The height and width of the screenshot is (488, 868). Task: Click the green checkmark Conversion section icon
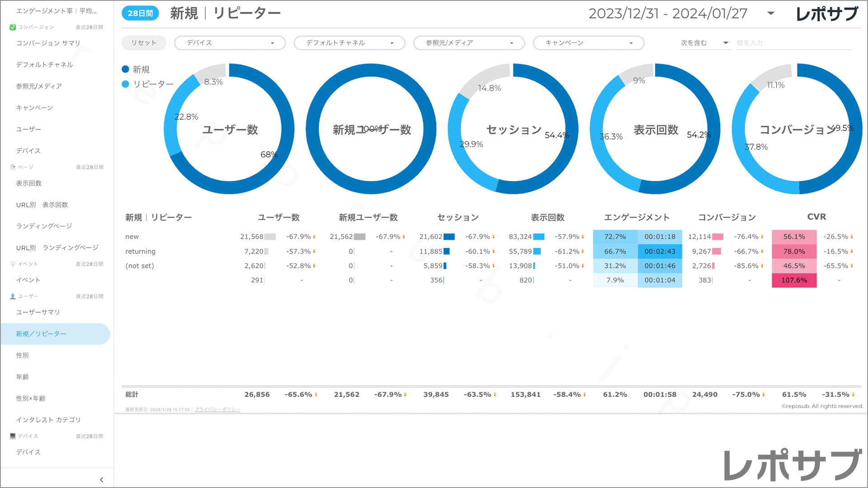point(13,27)
